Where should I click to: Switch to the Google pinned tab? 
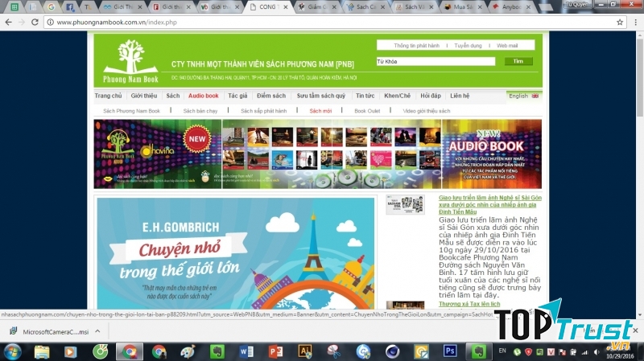coord(51,7)
